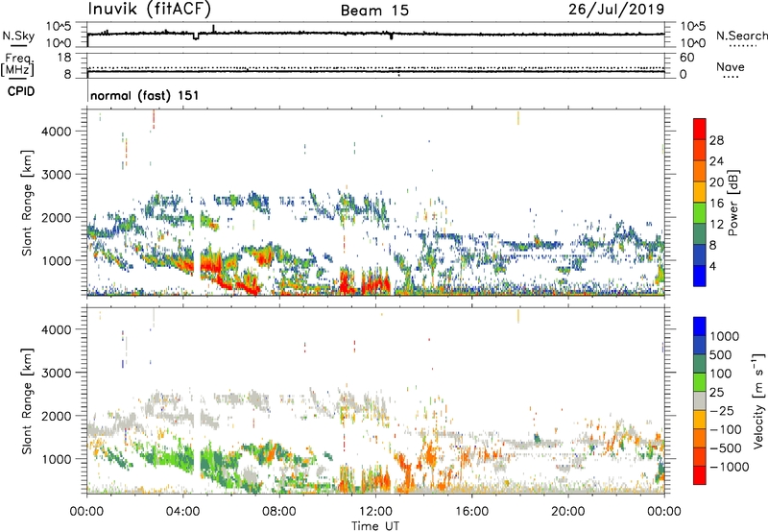
Task: Click the '12' label on the power colorbar
Action: (716, 225)
